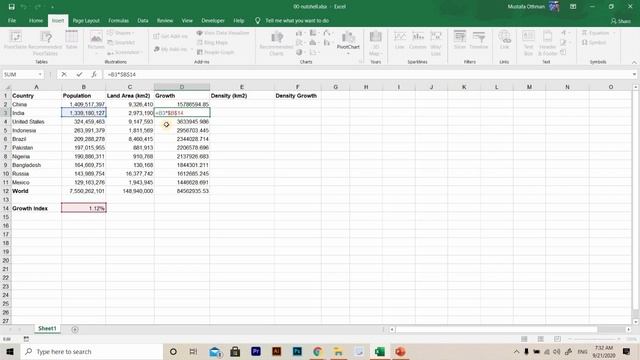Insert a Table from the ribbon
The width and height of the screenshot is (640, 360).
71,40
